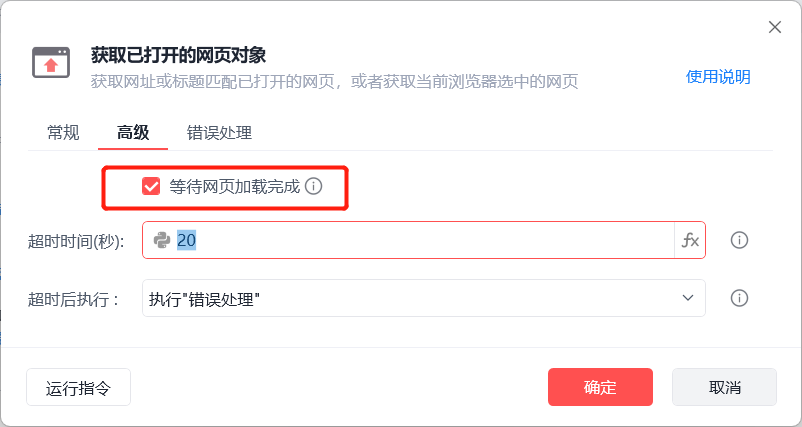Switch to the 常规 tab

tap(63, 132)
